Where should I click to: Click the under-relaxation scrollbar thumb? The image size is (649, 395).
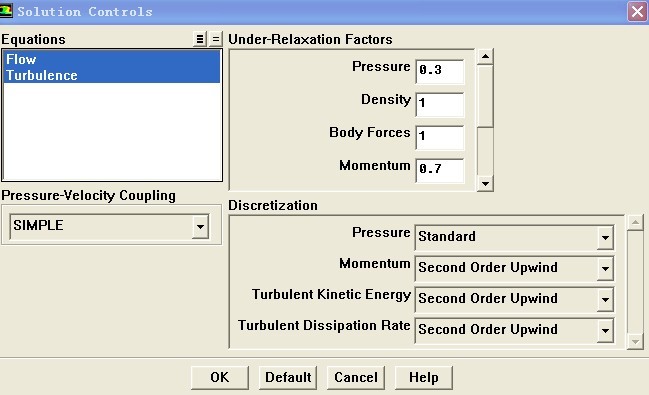click(485, 96)
